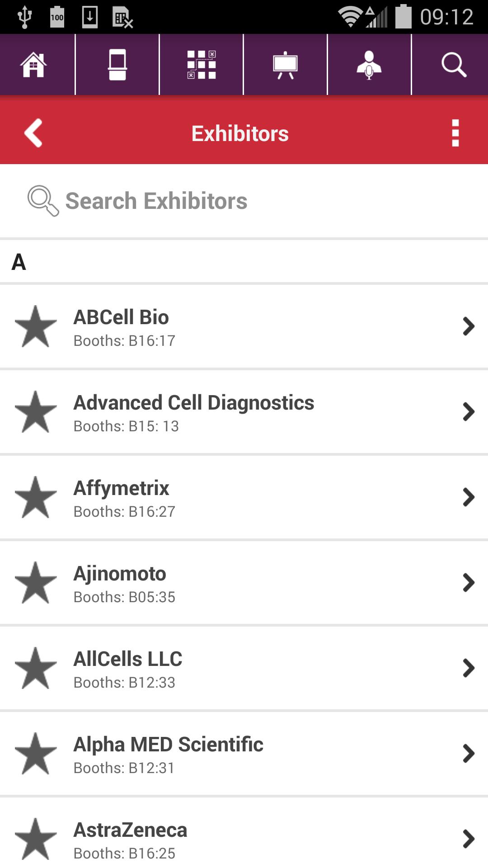Open the speakers microphone icon tab
488x868 pixels.
(369, 65)
